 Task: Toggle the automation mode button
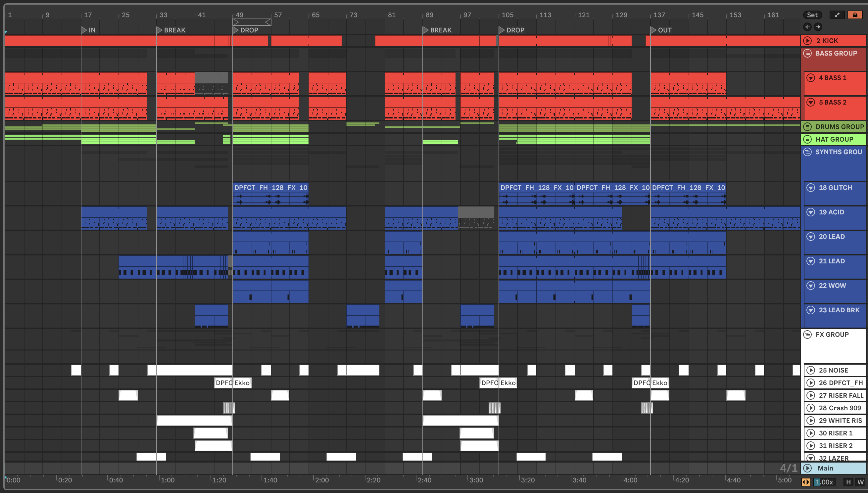837,15
